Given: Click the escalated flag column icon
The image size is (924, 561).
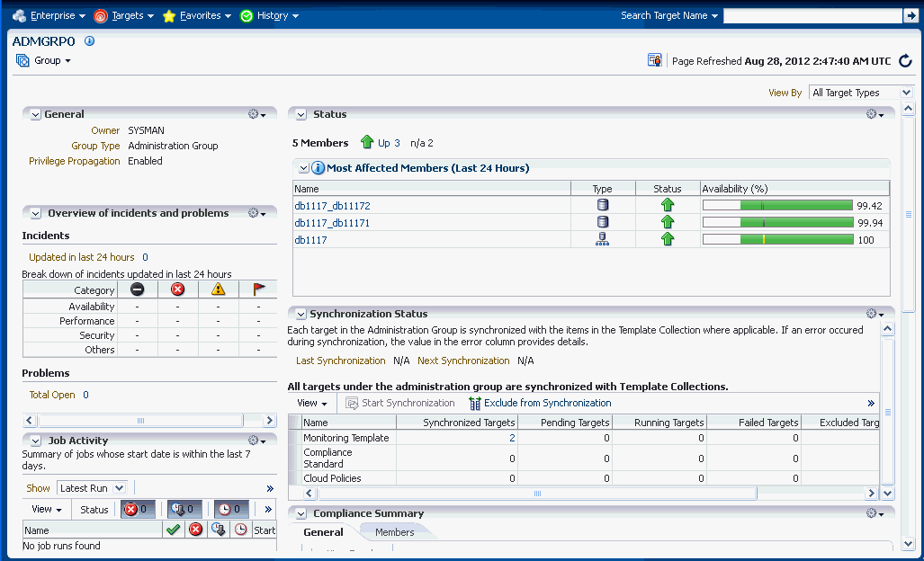Looking at the screenshot, I should point(259,289).
